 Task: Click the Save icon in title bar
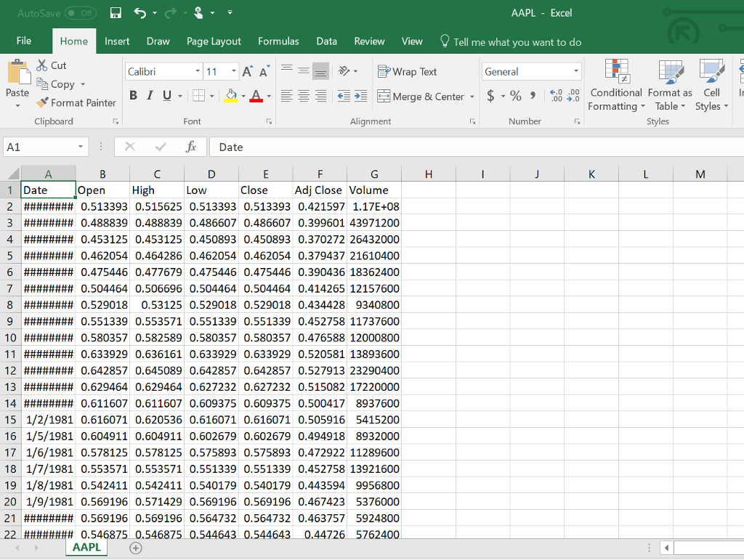point(115,13)
